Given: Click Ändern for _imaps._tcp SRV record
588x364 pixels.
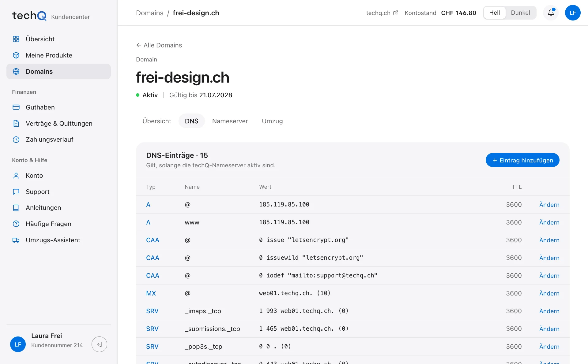Looking at the screenshot, I should [549, 311].
